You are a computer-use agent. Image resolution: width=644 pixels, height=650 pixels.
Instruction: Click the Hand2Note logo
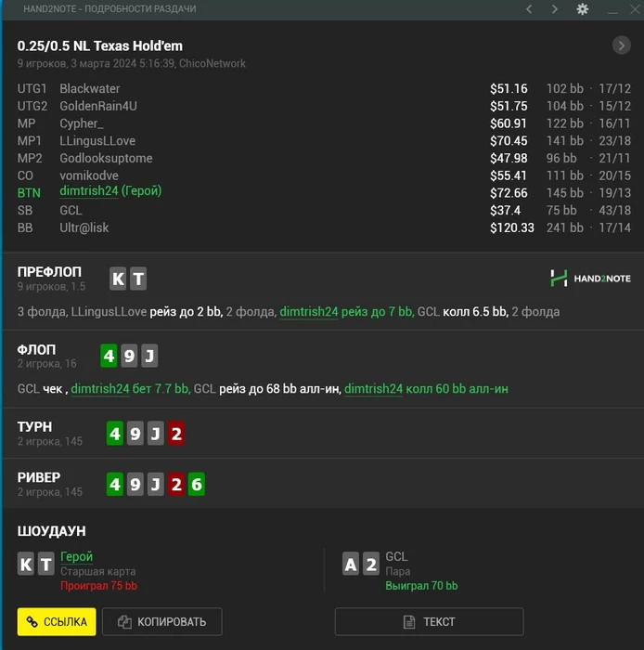coord(590,279)
